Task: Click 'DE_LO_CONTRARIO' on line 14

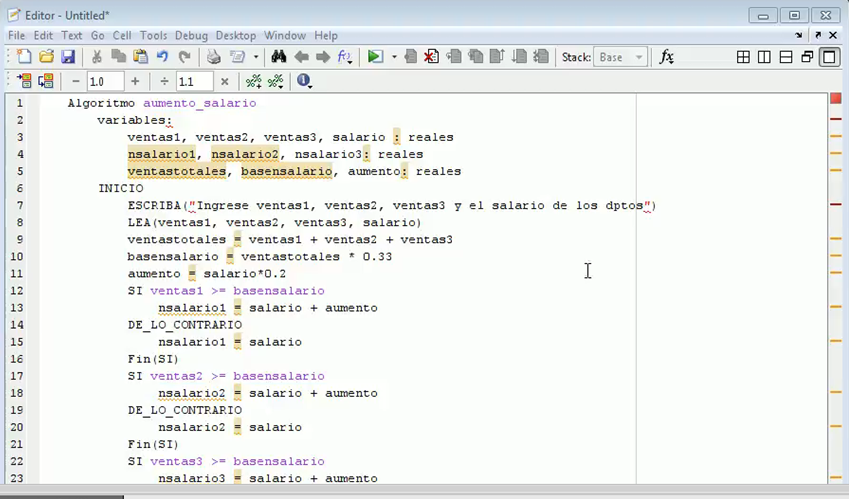Action: [x=185, y=325]
